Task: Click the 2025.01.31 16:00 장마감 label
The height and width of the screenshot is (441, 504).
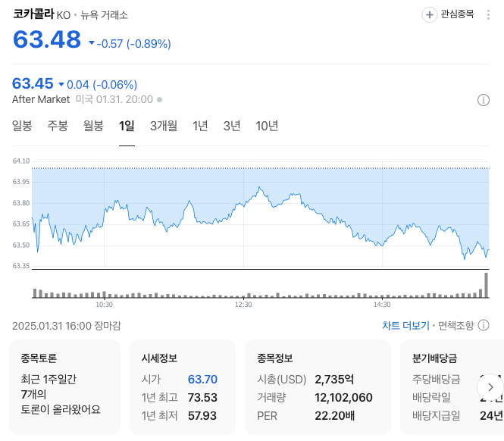Action: [x=67, y=326]
